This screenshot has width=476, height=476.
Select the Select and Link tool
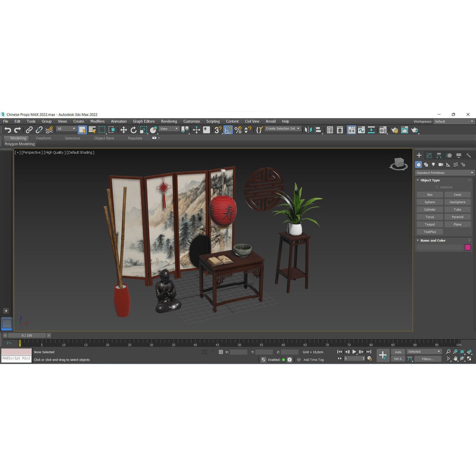[29, 130]
